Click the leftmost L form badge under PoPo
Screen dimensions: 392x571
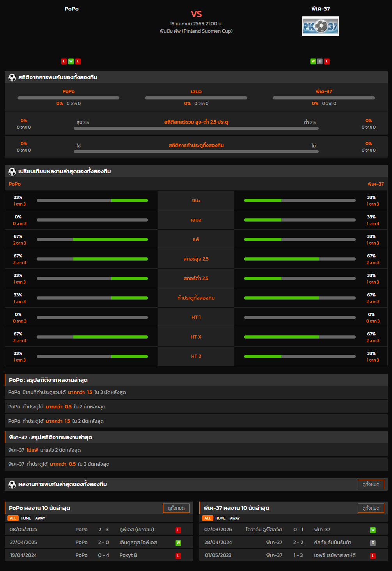click(x=64, y=61)
